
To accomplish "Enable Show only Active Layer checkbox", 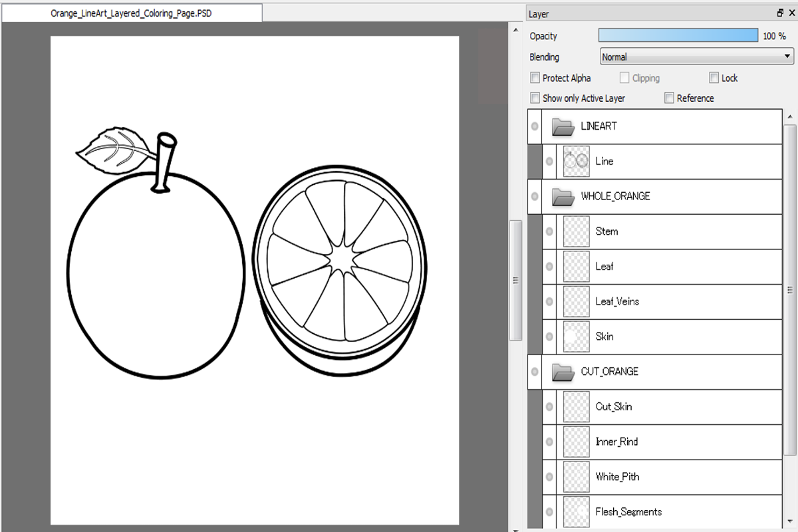I will pos(535,98).
